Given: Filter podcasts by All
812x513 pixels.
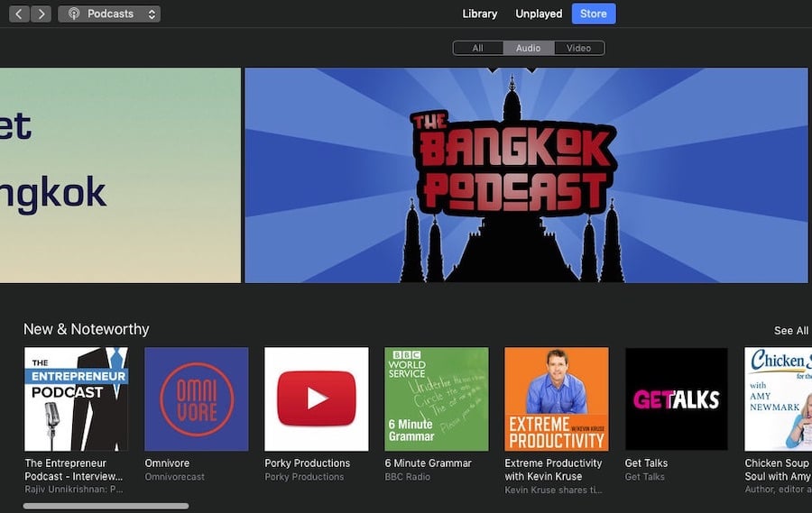Looking at the screenshot, I should (478, 48).
